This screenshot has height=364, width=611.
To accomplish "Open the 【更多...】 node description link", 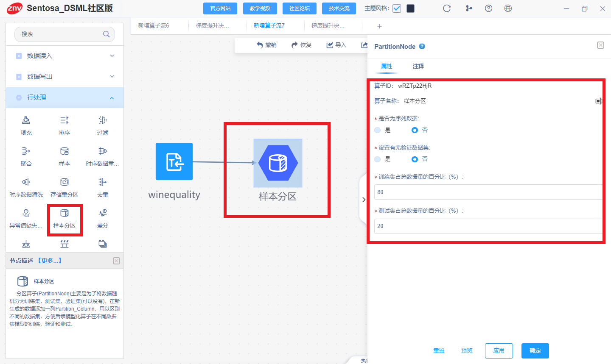I will pyautogui.click(x=49, y=261).
